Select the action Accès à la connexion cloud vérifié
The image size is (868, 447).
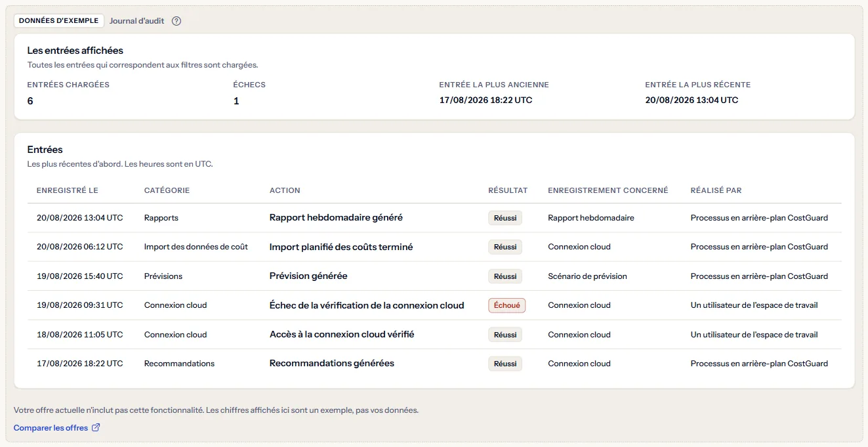click(342, 335)
